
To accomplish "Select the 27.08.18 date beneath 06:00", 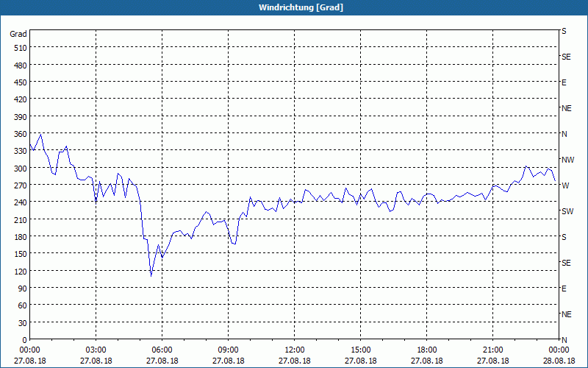I will [x=162, y=361].
